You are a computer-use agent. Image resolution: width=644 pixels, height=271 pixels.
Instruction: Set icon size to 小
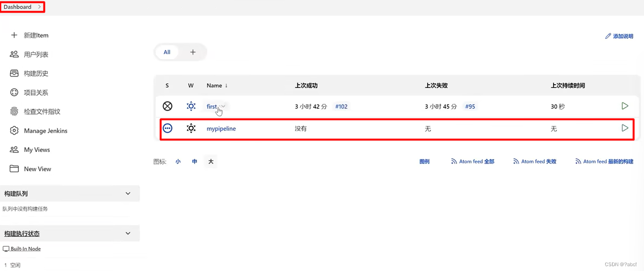coord(178,162)
